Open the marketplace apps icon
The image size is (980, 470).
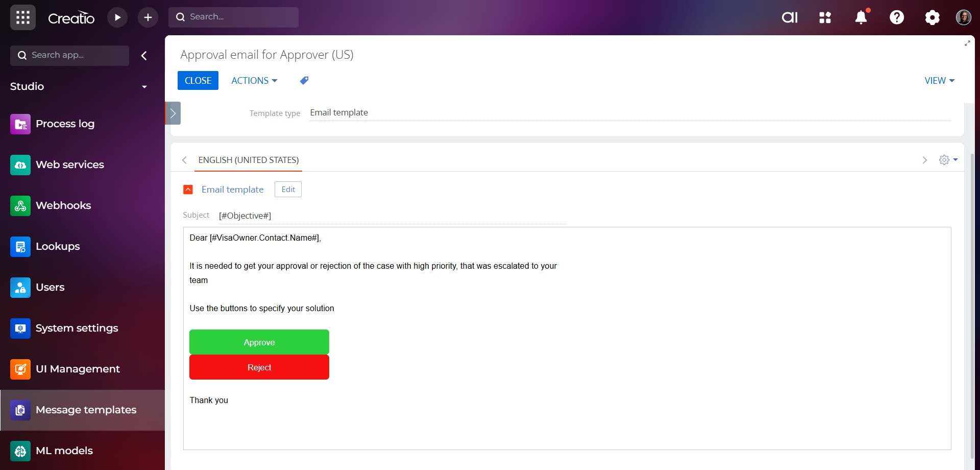coord(825,17)
